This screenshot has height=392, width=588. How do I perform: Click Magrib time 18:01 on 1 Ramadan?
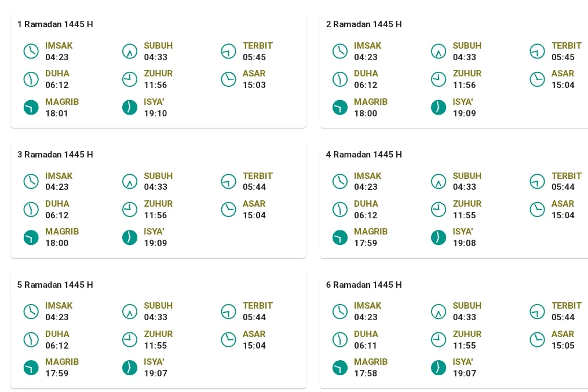57,113
